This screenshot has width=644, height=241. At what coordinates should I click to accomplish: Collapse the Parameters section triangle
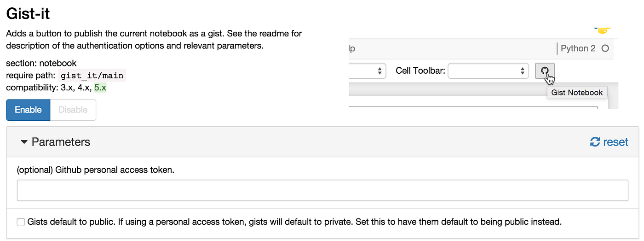pyautogui.click(x=24, y=142)
